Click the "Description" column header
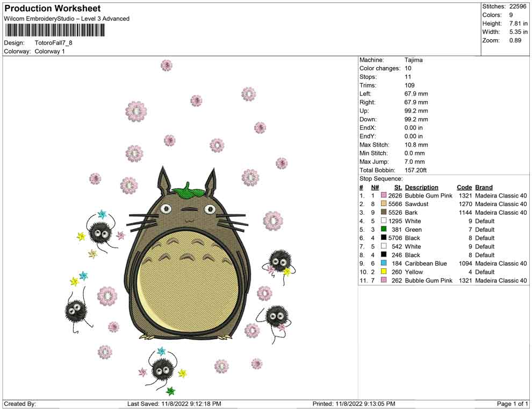532x409 pixels. click(x=422, y=187)
